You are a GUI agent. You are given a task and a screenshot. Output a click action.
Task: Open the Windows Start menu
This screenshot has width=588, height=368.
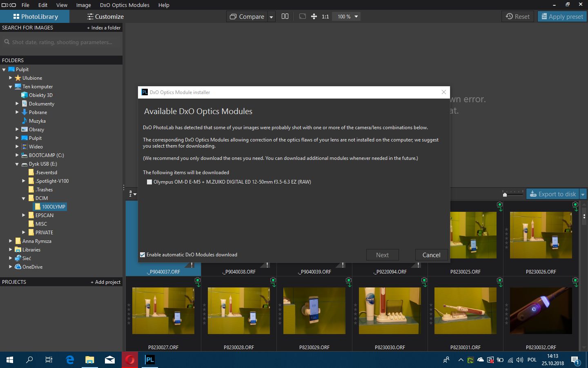(10, 360)
